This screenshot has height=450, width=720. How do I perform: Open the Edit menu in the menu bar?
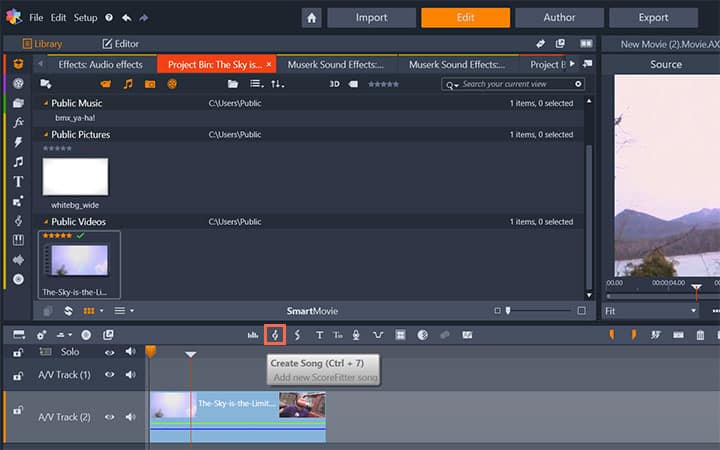[58, 18]
